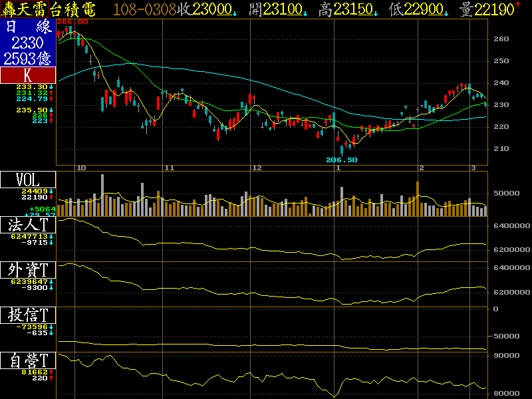Click the red K indicator button
Image resolution: width=532 pixels, height=399 pixels.
(28, 76)
